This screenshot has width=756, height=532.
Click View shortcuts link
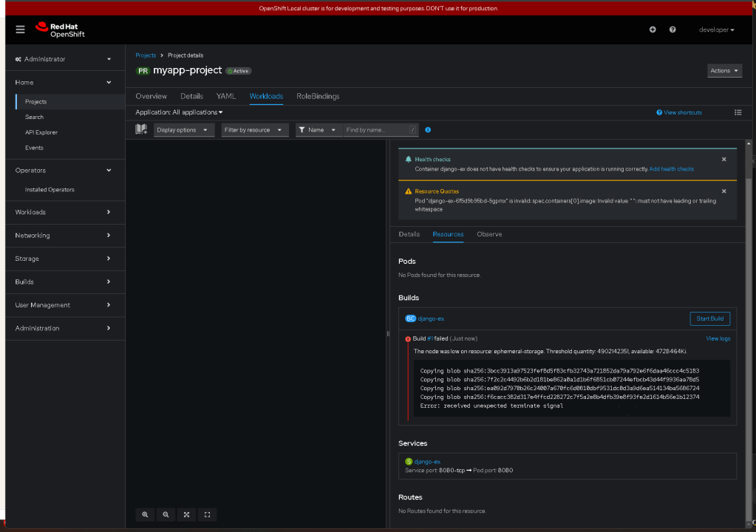click(x=679, y=113)
